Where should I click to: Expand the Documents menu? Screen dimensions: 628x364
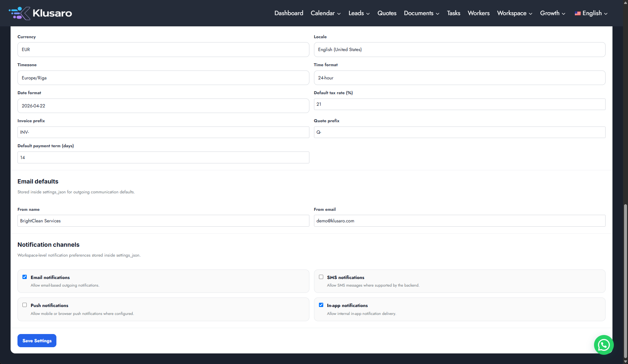coord(422,13)
